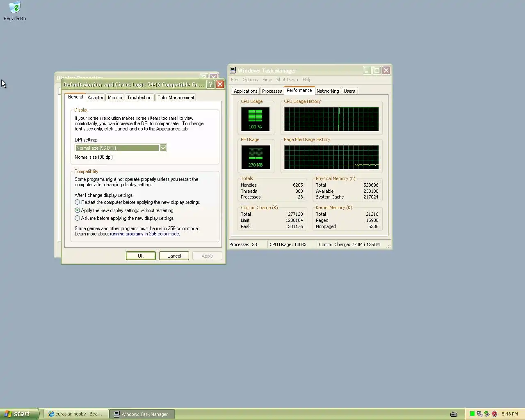
Task: Click the on-screen keyboard icon in taskbar
Action: 454,414
